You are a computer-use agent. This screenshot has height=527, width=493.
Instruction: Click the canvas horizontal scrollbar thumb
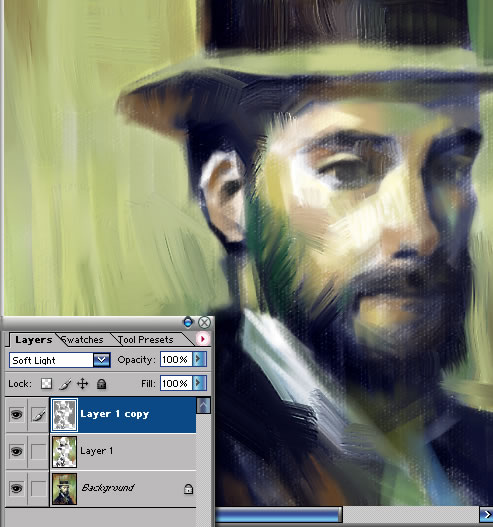pyautogui.click(x=278, y=515)
